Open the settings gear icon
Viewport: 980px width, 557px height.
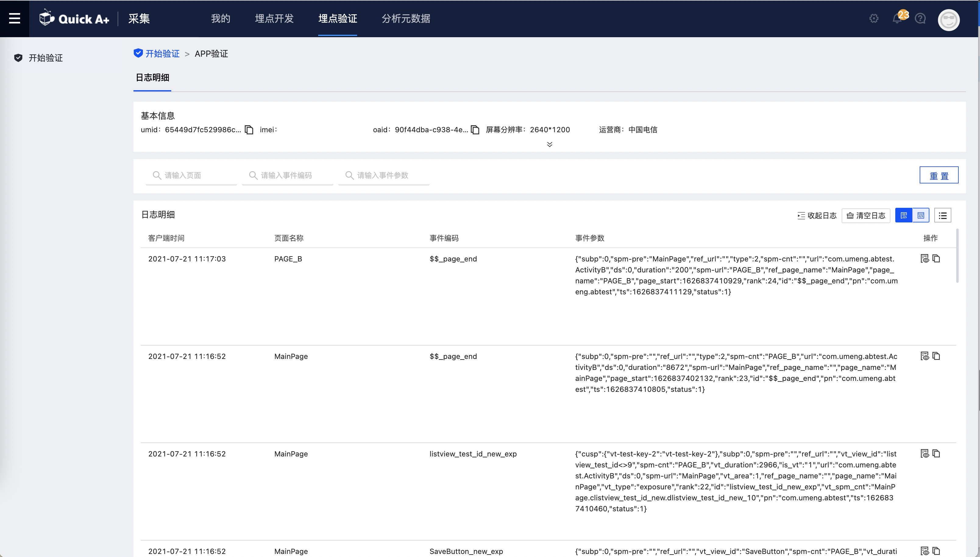[x=874, y=18]
